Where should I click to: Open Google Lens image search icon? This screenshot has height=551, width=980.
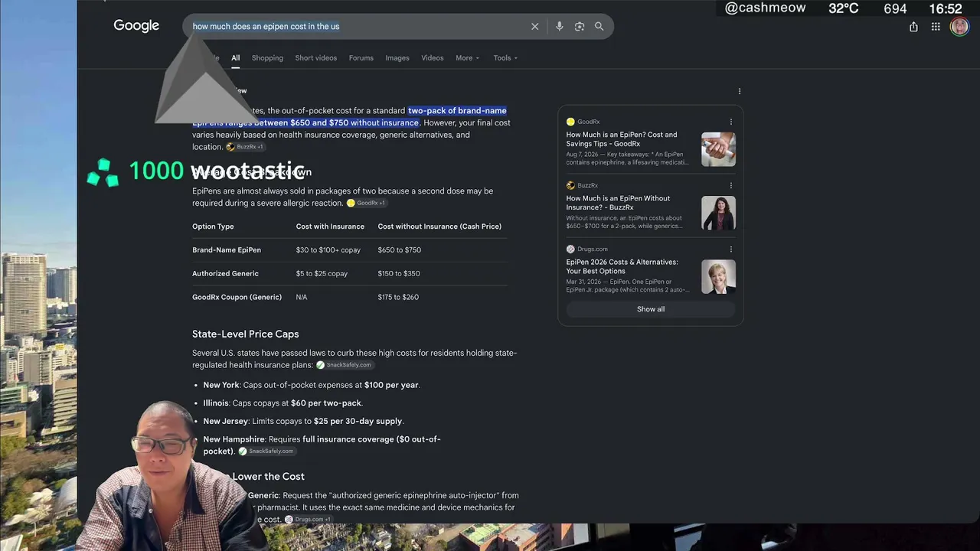(580, 27)
